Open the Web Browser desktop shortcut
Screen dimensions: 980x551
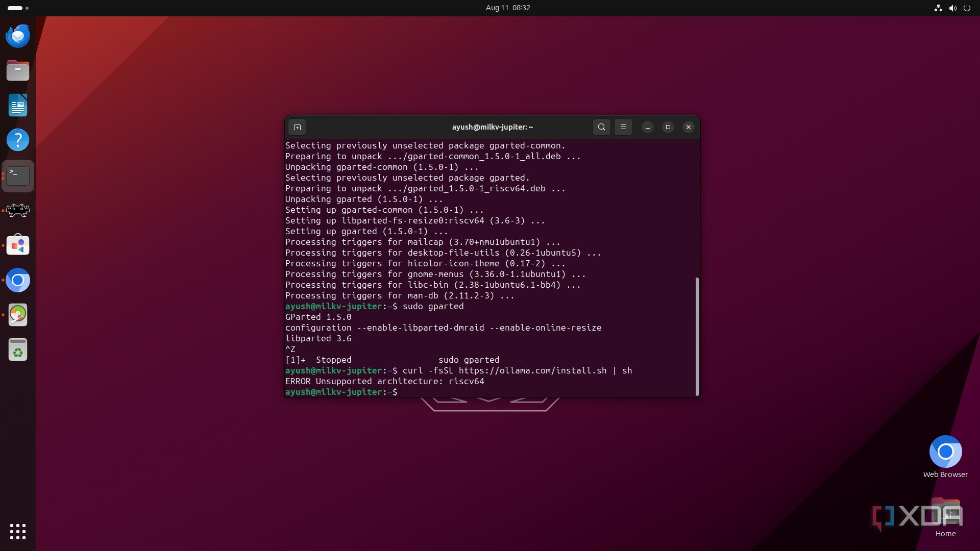tap(945, 457)
